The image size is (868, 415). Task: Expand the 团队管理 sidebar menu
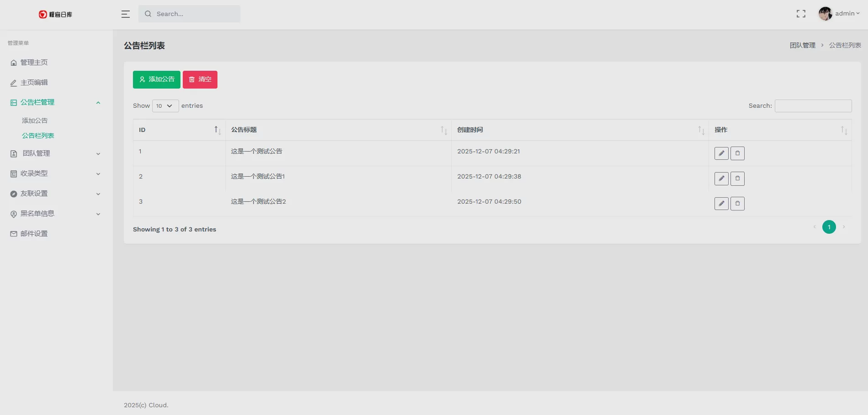(x=55, y=153)
